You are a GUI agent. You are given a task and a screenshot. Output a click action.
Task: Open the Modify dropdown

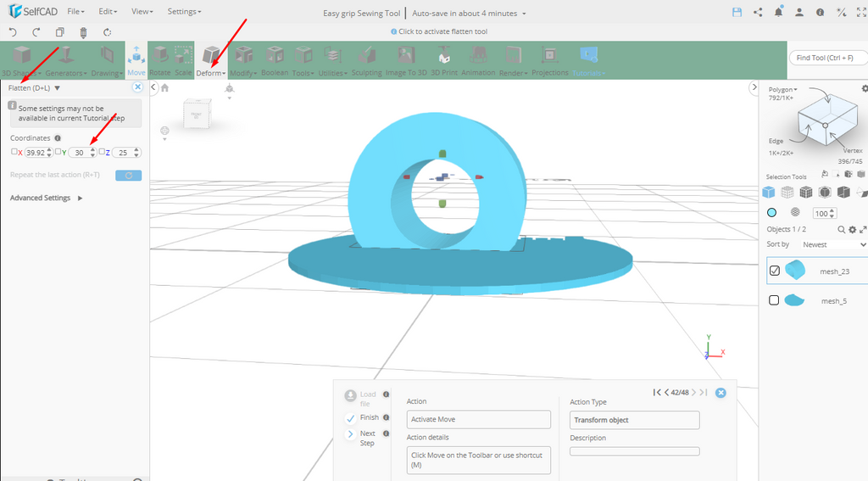243,60
